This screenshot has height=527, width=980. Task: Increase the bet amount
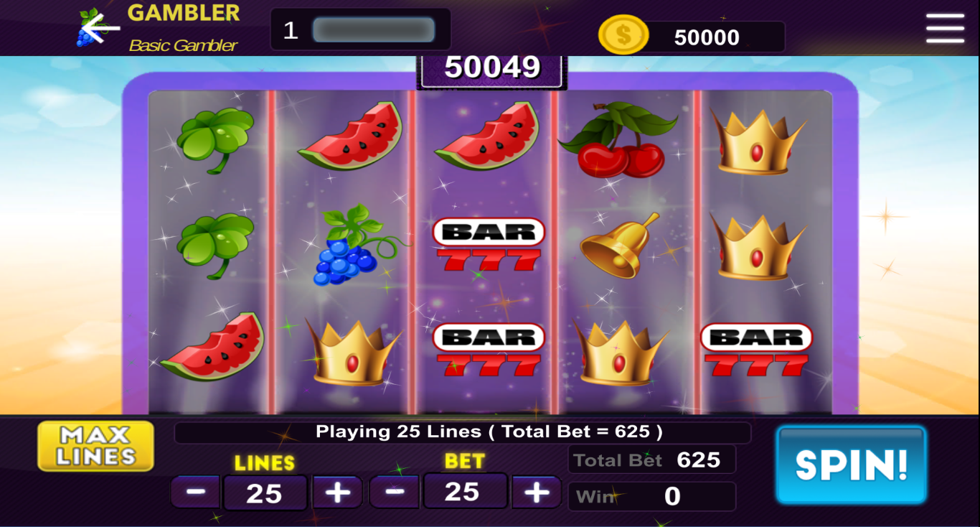point(536,492)
